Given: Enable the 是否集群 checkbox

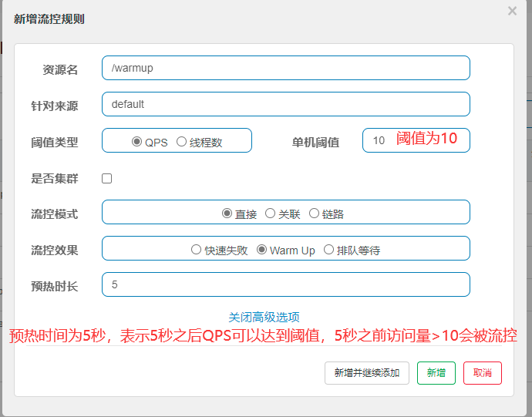Looking at the screenshot, I should click(x=107, y=178).
